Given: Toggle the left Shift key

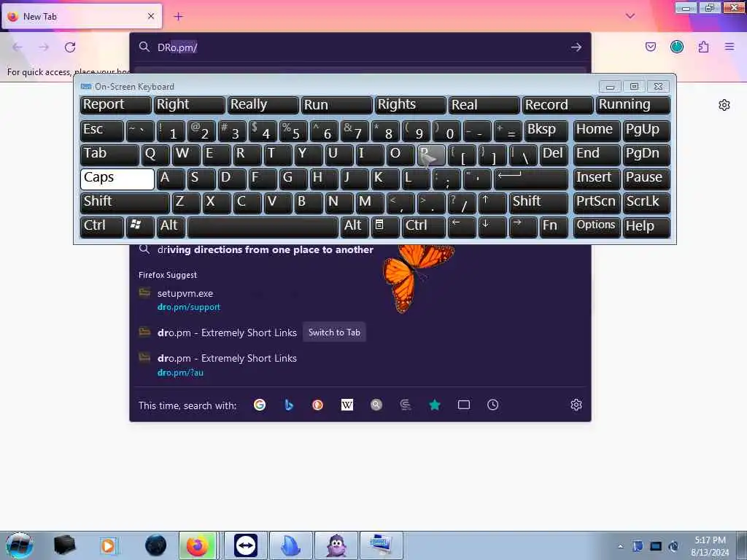Looking at the screenshot, I should coord(125,203).
